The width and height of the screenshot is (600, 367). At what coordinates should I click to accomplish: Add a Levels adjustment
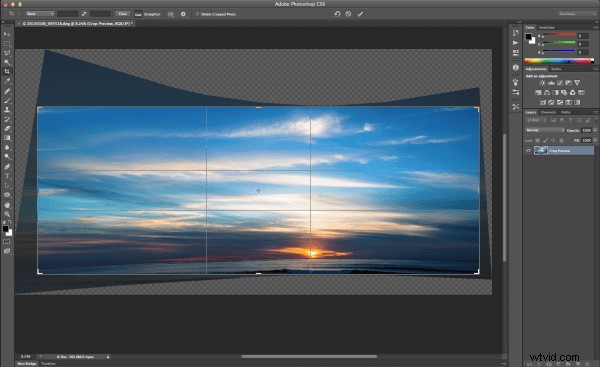pos(551,83)
